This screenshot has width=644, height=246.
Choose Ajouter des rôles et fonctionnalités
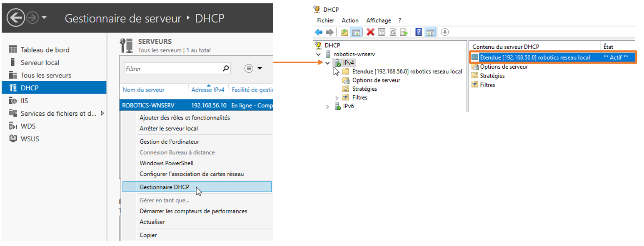(x=185, y=118)
